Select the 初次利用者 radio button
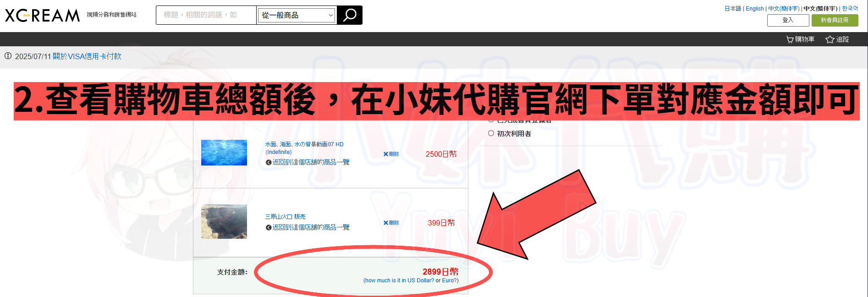Image resolution: width=868 pixels, height=297 pixels. (x=491, y=133)
